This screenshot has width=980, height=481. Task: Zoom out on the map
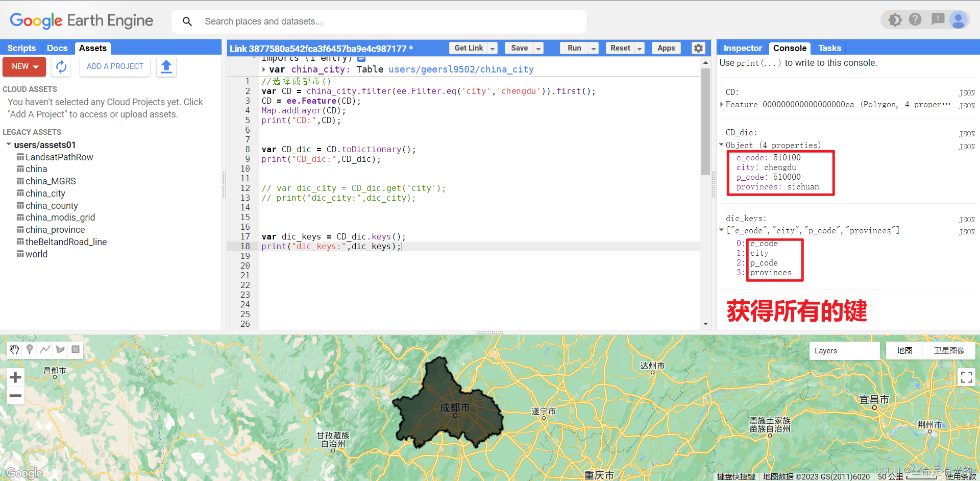(x=15, y=396)
